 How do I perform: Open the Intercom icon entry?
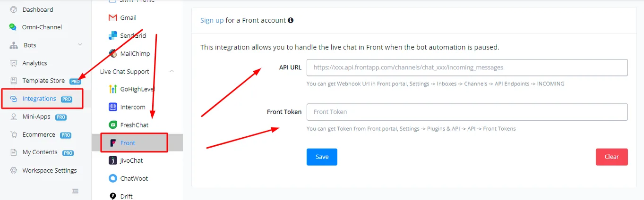112,107
